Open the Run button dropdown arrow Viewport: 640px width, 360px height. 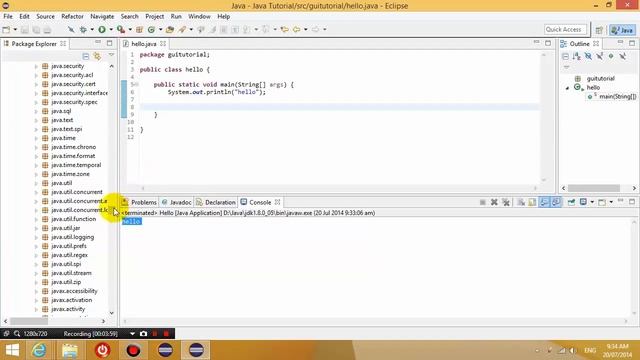(111, 29)
